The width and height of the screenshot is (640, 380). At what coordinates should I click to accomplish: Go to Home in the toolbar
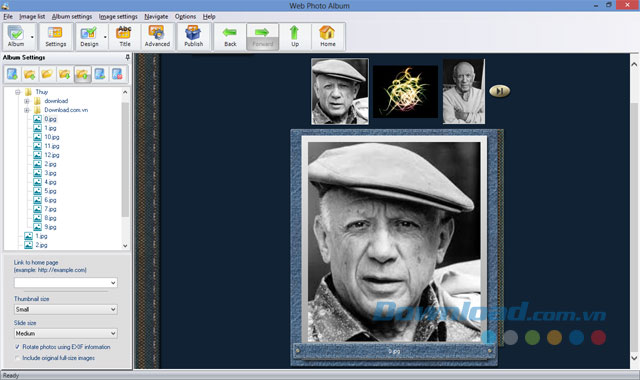(327, 36)
